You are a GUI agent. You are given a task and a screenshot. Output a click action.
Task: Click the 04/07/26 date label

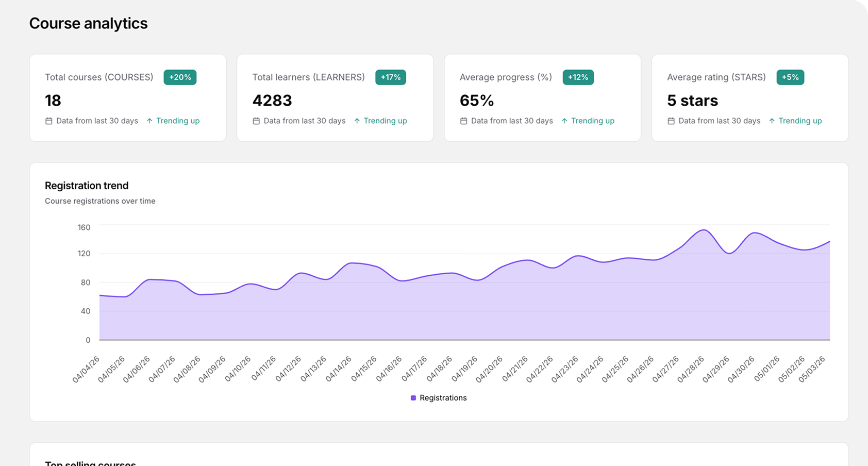coord(162,369)
